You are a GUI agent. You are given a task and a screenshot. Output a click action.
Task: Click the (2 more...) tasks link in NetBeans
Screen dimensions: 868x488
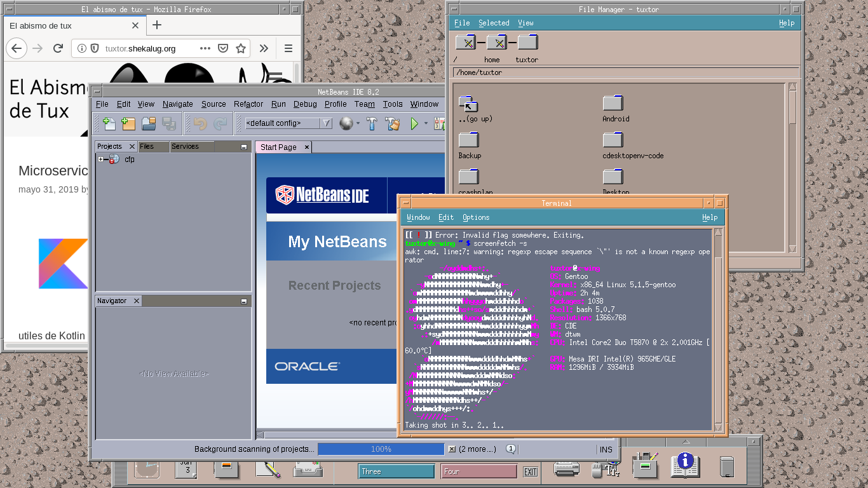pyautogui.click(x=477, y=449)
